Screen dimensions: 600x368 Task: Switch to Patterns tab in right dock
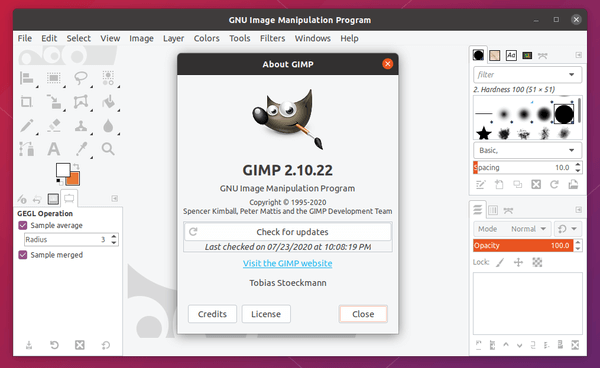494,55
